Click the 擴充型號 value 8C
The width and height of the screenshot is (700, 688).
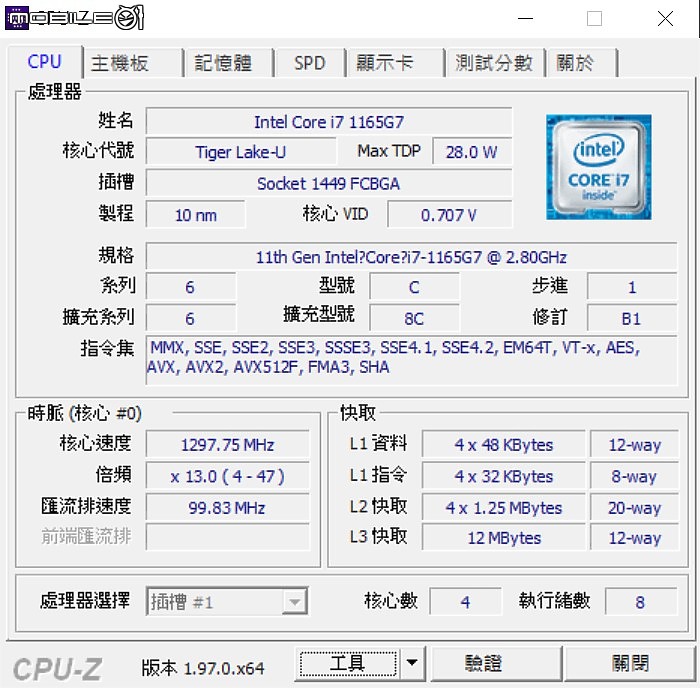414,318
